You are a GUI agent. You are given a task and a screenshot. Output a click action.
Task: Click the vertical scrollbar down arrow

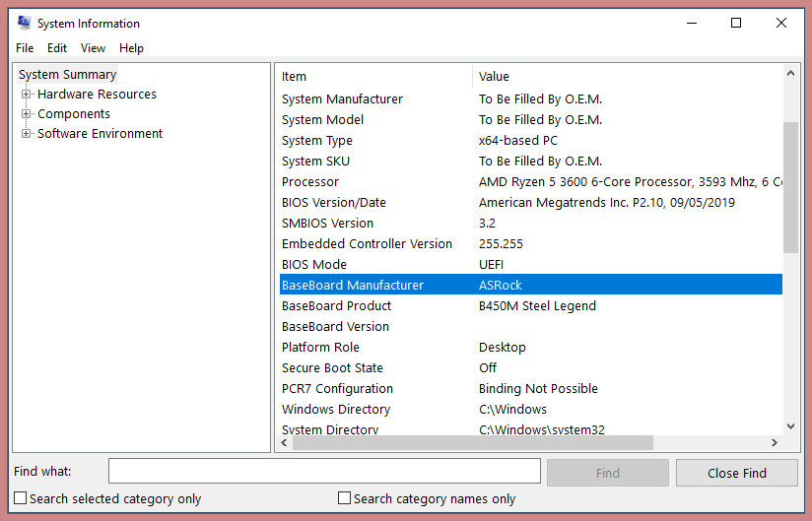[790, 425]
